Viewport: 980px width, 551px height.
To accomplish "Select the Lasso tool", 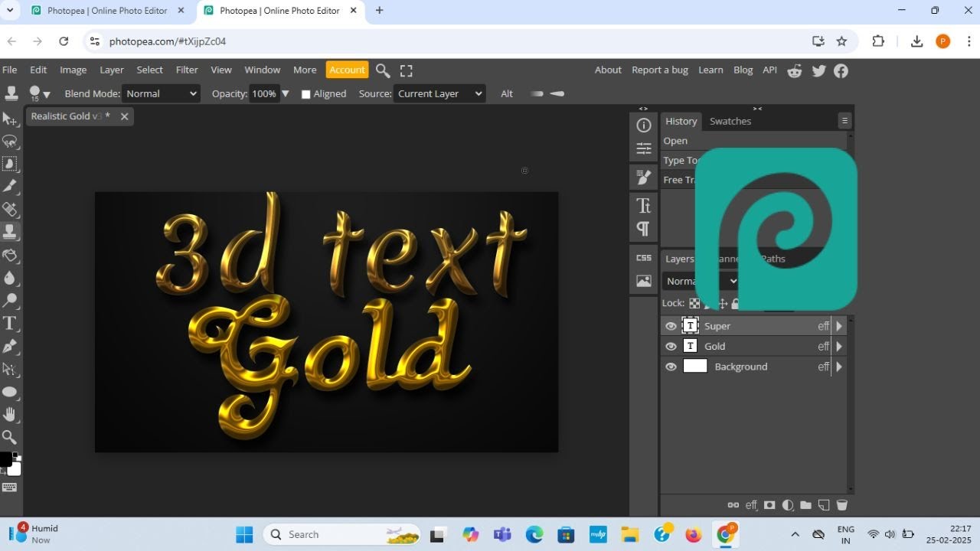I will click(x=10, y=142).
